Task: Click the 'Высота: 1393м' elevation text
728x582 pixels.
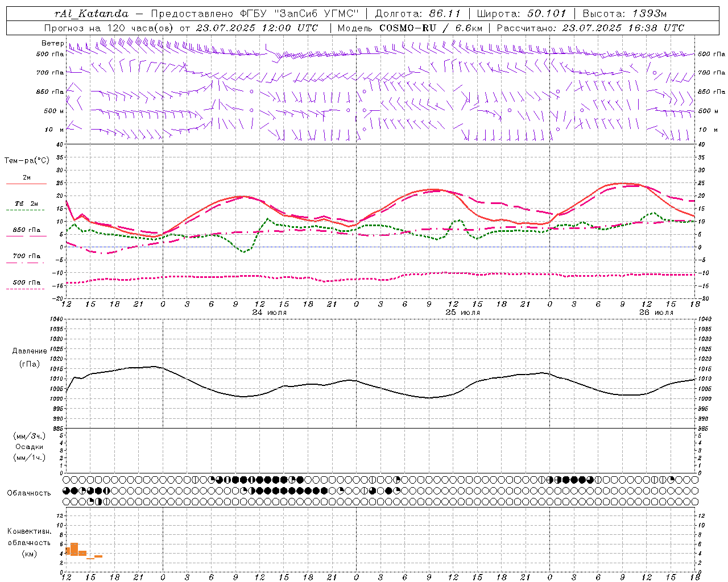Action: [624, 14]
